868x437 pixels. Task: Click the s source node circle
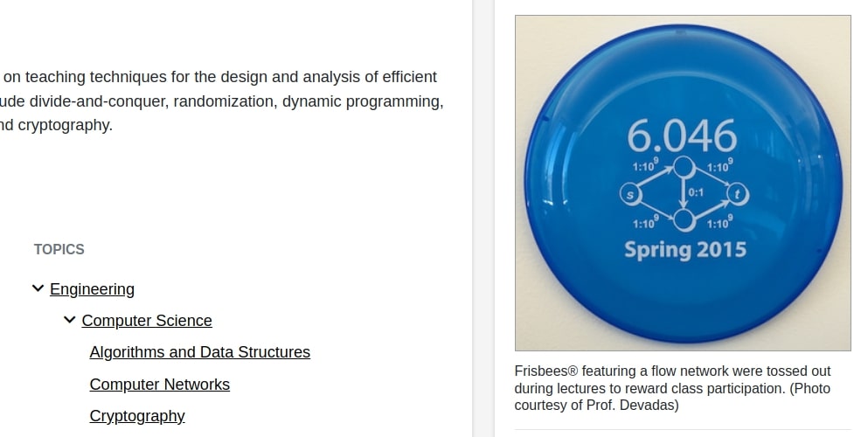point(630,194)
